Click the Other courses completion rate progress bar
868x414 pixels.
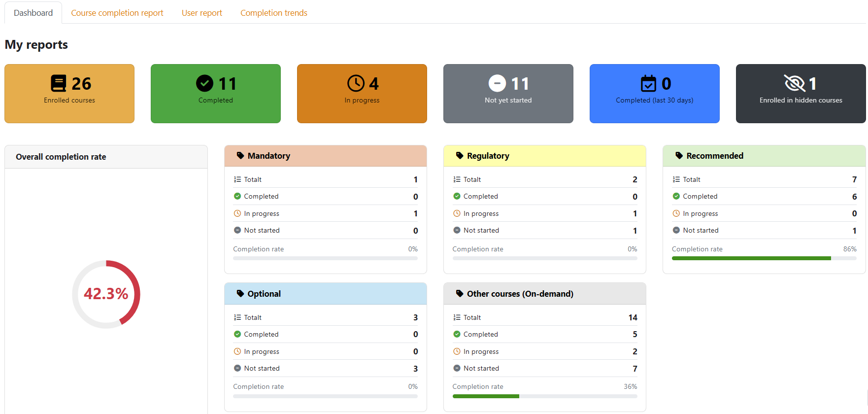[x=545, y=396]
